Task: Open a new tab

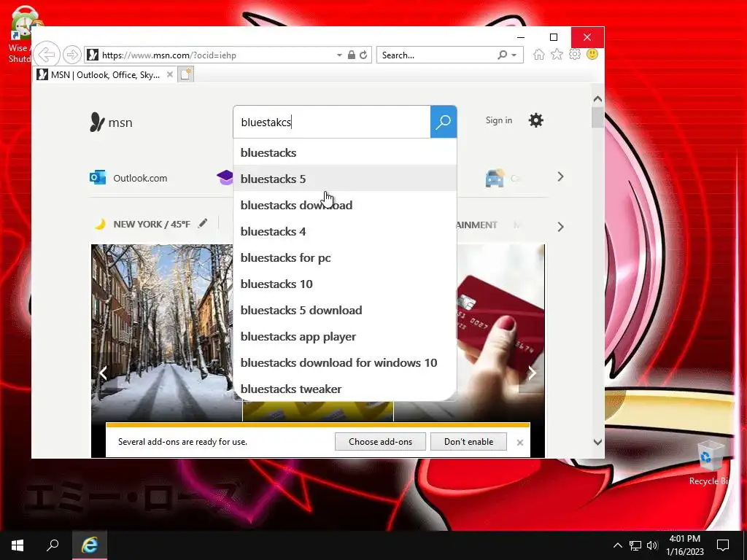Action: point(186,75)
